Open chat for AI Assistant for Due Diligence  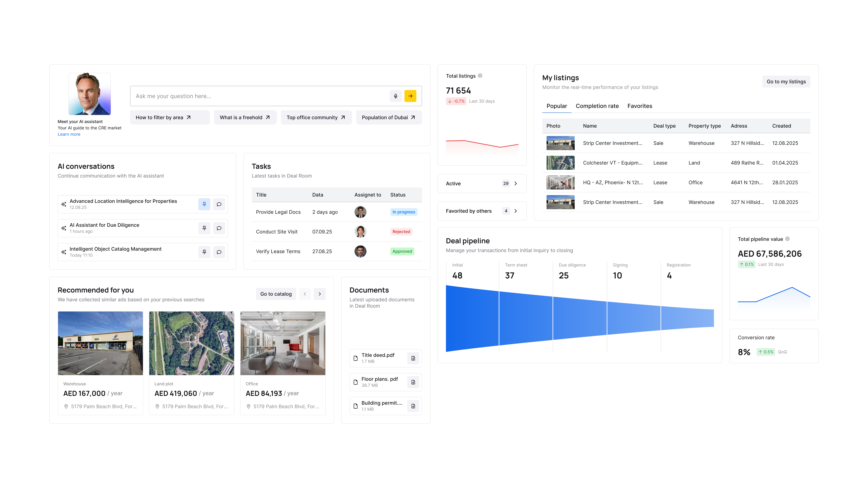coord(219,228)
